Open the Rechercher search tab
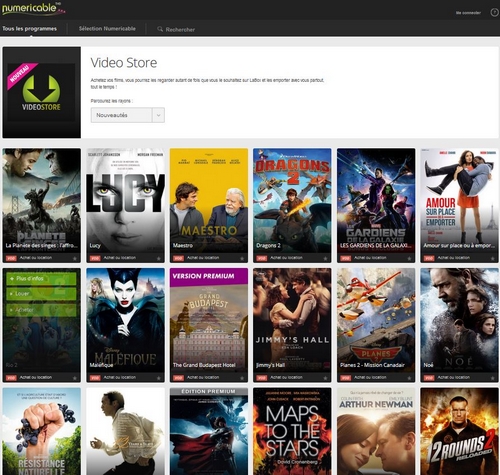 point(176,29)
